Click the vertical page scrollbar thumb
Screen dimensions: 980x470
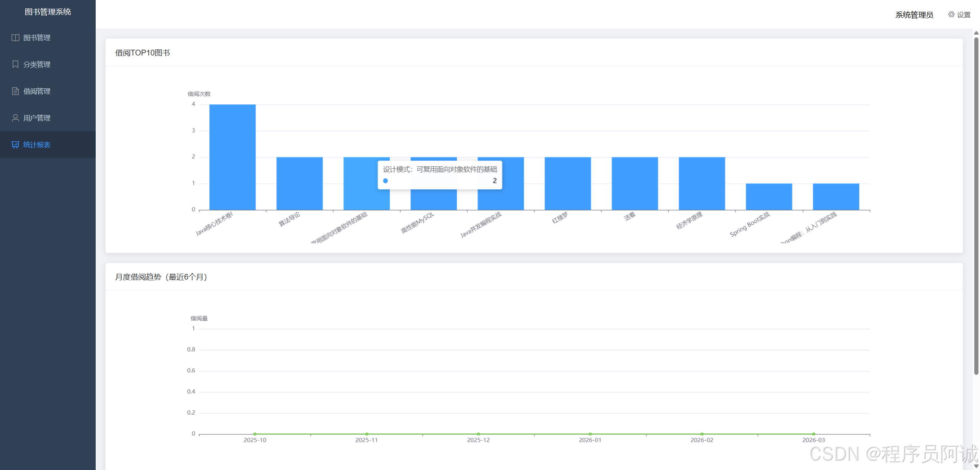coord(976,207)
